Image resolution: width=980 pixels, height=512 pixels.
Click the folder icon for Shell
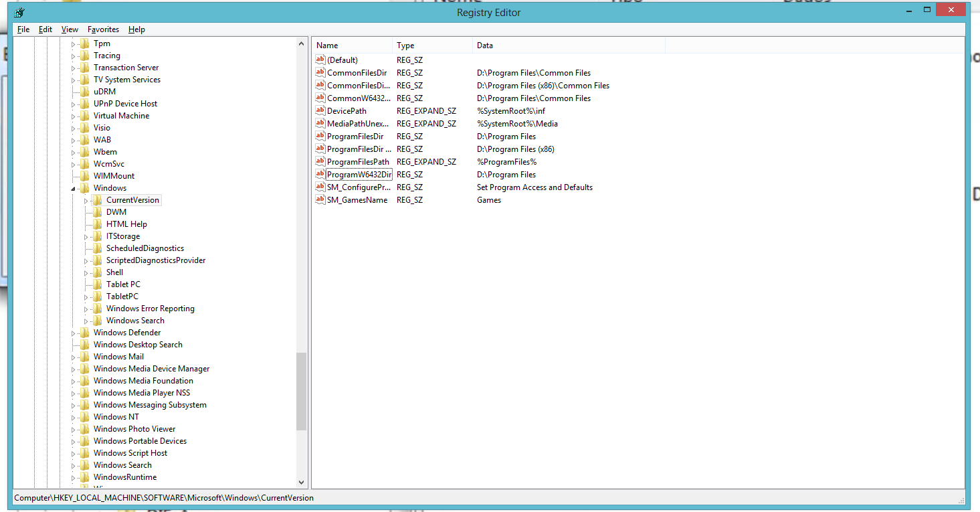click(x=97, y=272)
